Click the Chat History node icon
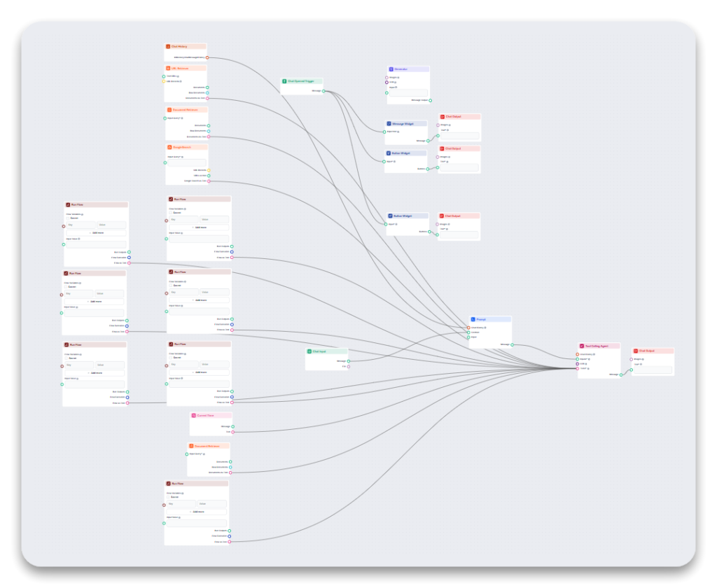 (168, 46)
